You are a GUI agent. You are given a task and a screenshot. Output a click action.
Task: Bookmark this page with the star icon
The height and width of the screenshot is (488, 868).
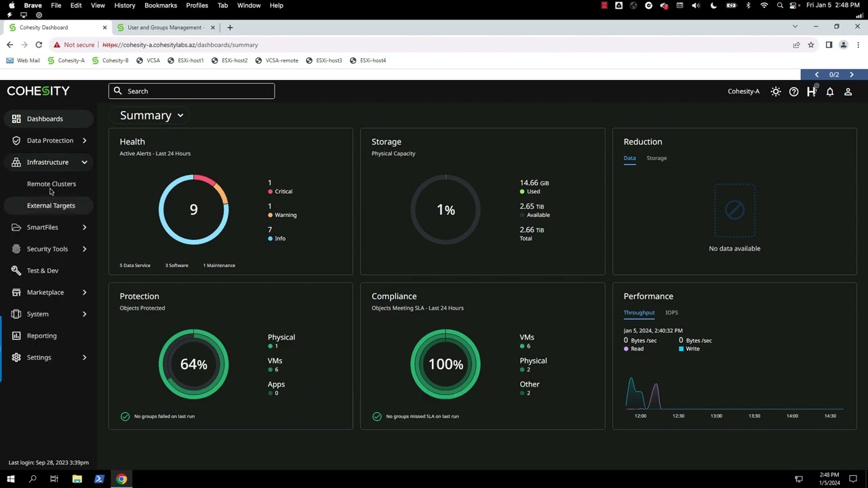(810, 45)
